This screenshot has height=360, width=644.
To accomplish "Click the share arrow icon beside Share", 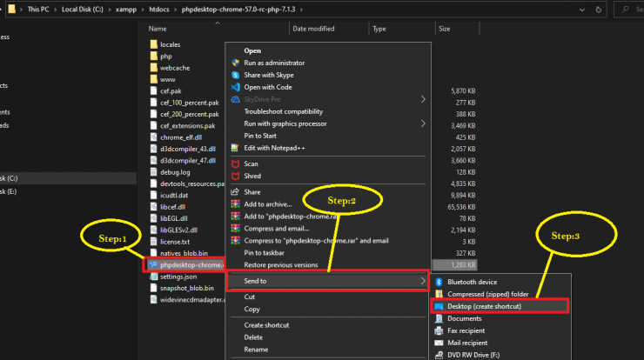I will pyautogui.click(x=235, y=192).
